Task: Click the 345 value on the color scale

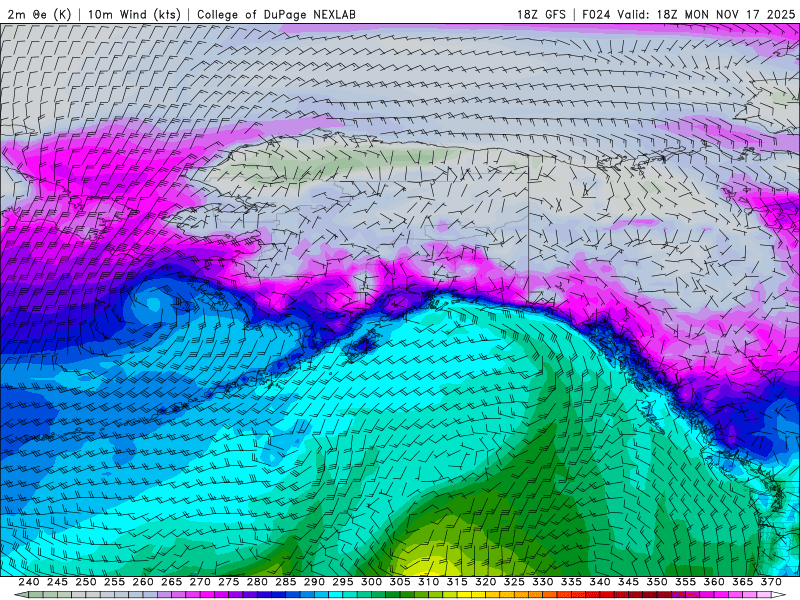Action: (x=629, y=582)
